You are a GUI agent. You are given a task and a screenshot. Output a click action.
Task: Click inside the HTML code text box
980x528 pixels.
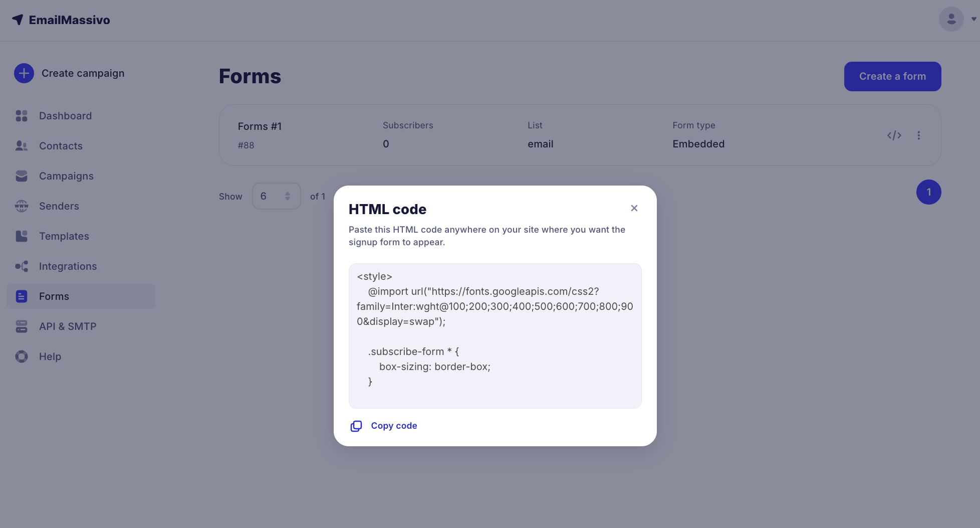(x=495, y=336)
